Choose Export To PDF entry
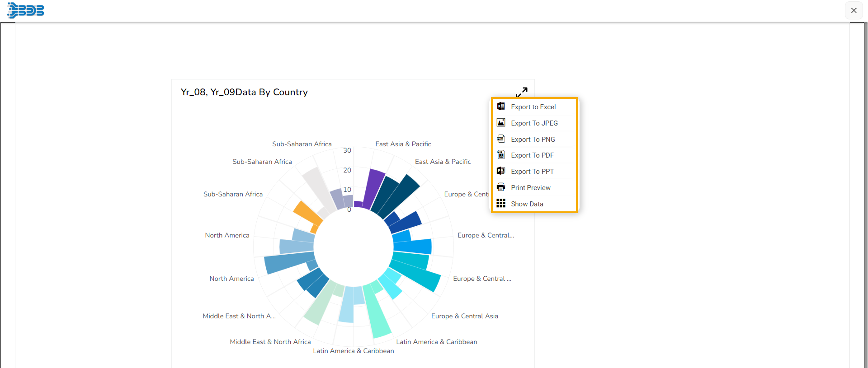 pyautogui.click(x=532, y=155)
